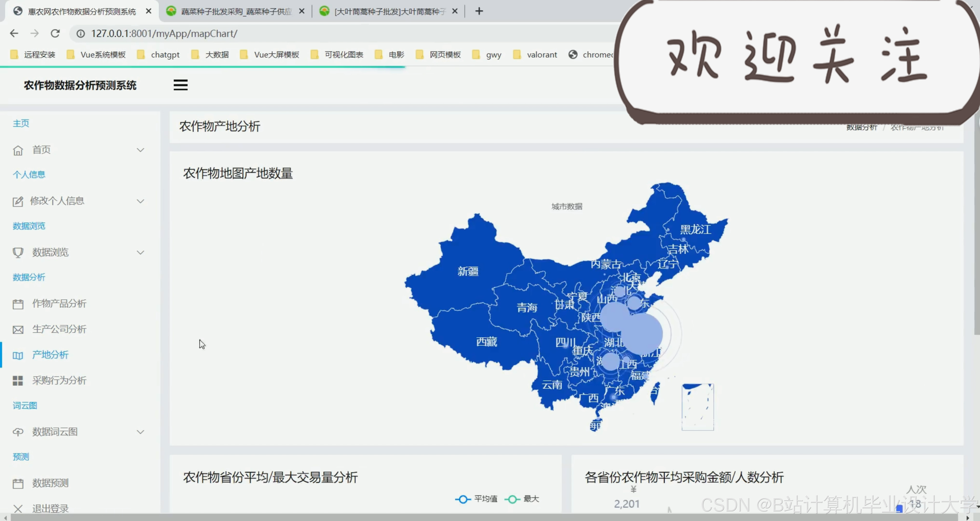Click the hamburger menu toggle icon
This screenshot has height=521, width=980.
coord(180,85)
